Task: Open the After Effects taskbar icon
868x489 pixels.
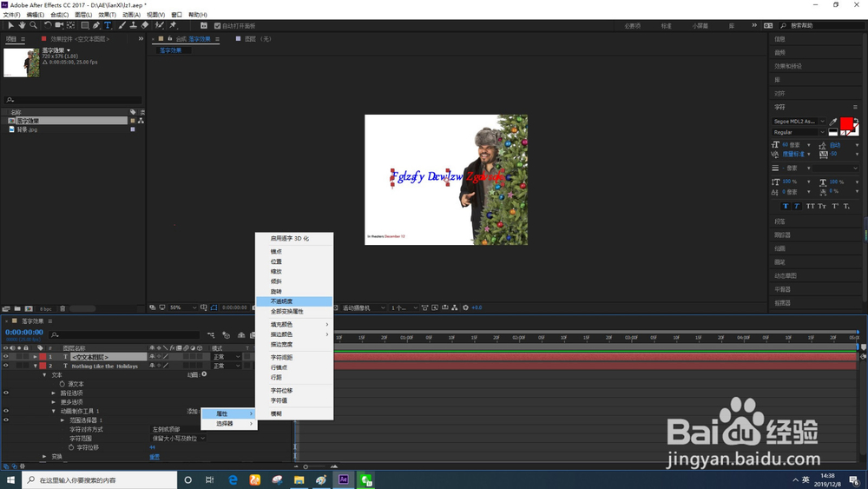Action: pos(343,479)
